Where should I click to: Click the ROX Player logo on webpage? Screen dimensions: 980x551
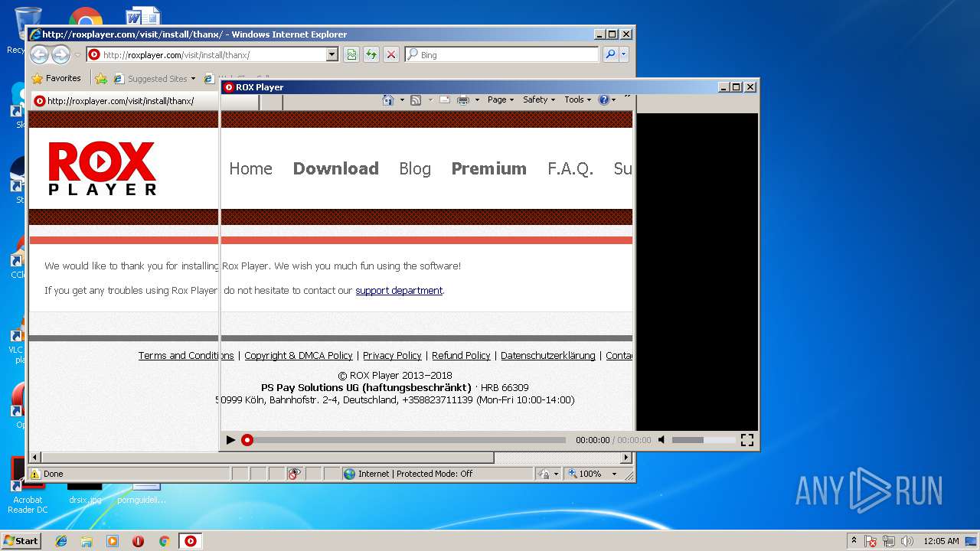tap(102, 168)
